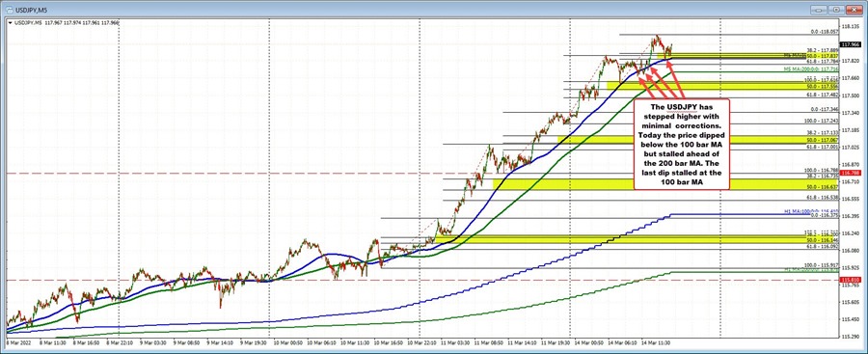Click the 9 Mar 08:50 time axis label

tap(186, 342)
